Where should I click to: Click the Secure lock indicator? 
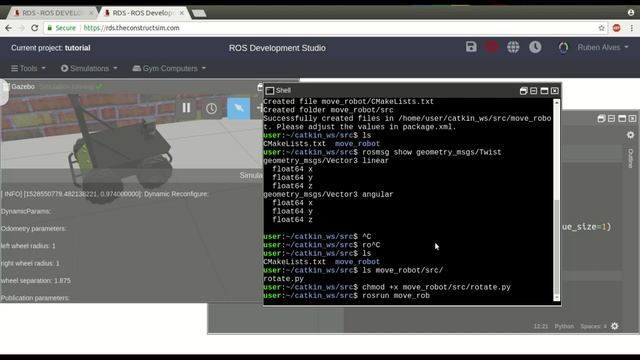point(61,28)
